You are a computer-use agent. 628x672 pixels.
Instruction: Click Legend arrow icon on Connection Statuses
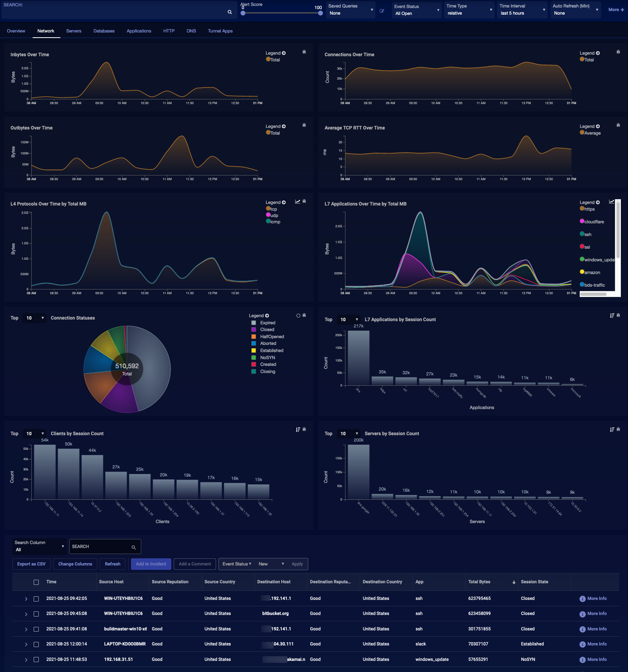[x=267, y=316]
